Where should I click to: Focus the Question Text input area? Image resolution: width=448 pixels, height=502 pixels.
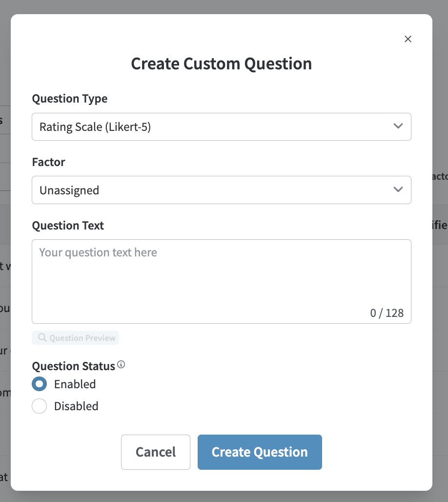(221, 276)
